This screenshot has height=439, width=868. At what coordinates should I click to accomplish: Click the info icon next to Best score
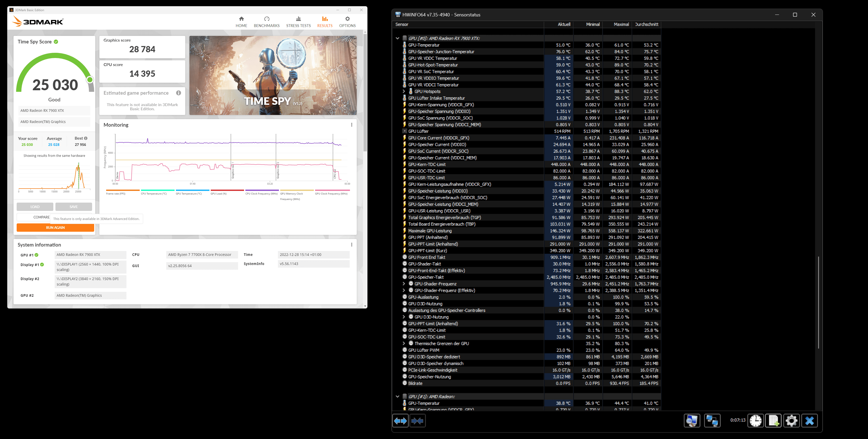click(x=86, y=138)
